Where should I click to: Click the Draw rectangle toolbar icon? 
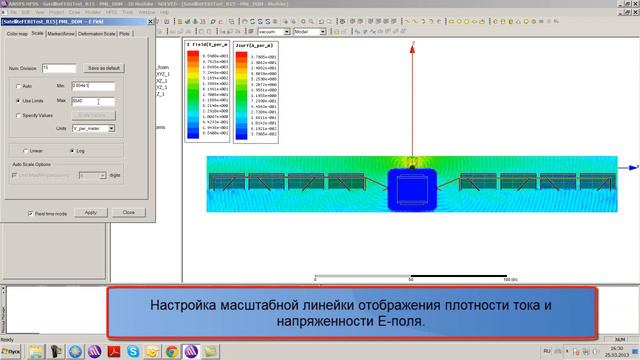coord(452,21)
